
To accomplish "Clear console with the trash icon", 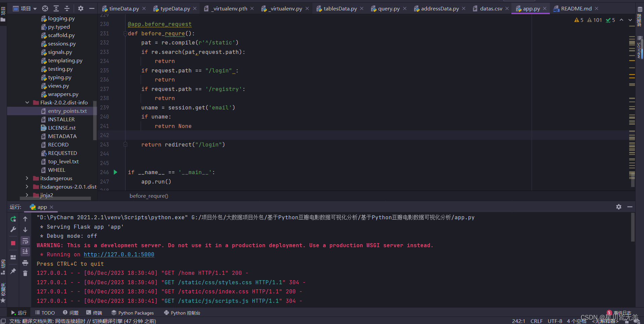I will coord(25,273).
